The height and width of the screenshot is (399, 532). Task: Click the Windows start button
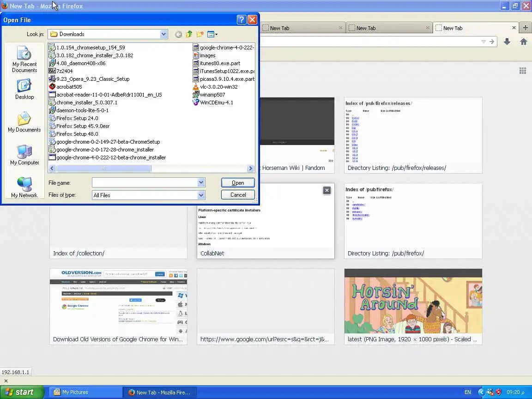(x=22, y=392)
